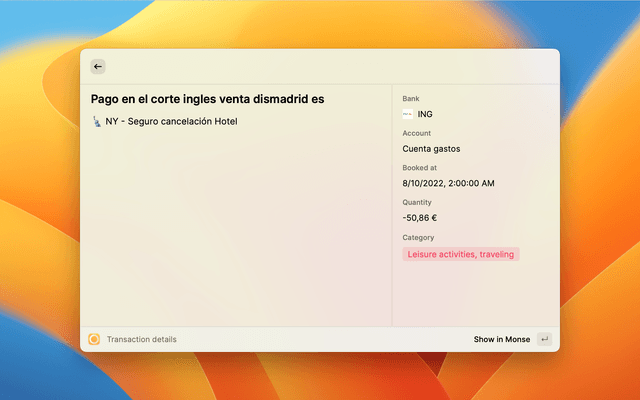Click the NY - Seguro cancelación Hotel note
Viewport: 640px width, 400px height.
[171, 121]
